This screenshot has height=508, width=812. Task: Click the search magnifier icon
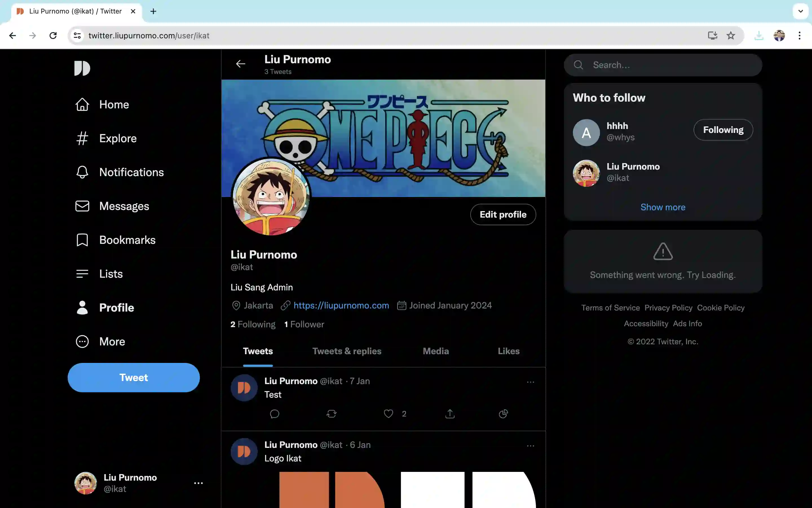[578, 65]
